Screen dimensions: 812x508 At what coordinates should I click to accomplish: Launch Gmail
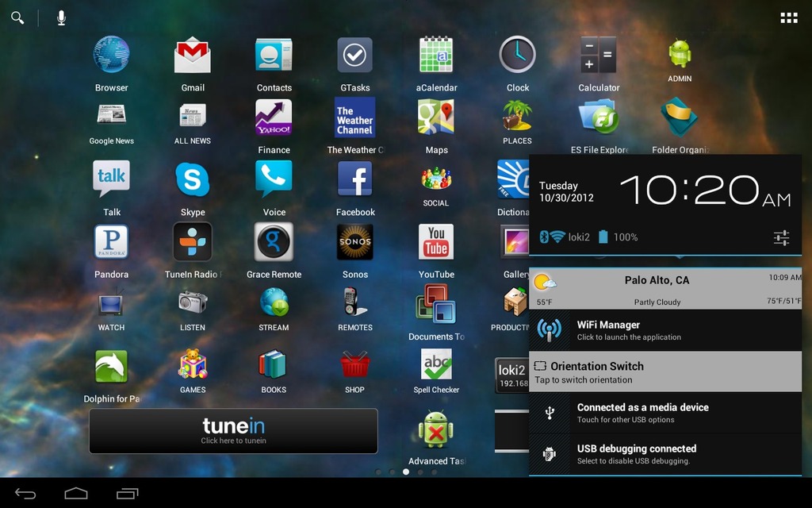(x=193, y=55)
